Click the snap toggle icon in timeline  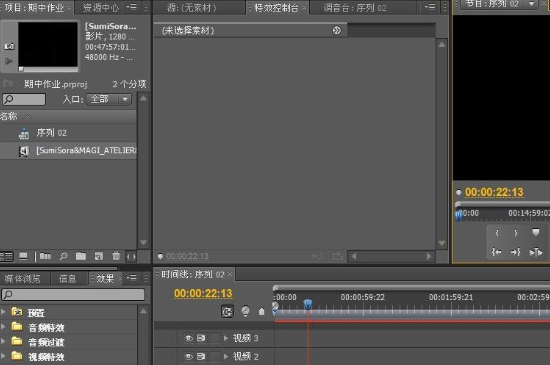click(227, 311)
